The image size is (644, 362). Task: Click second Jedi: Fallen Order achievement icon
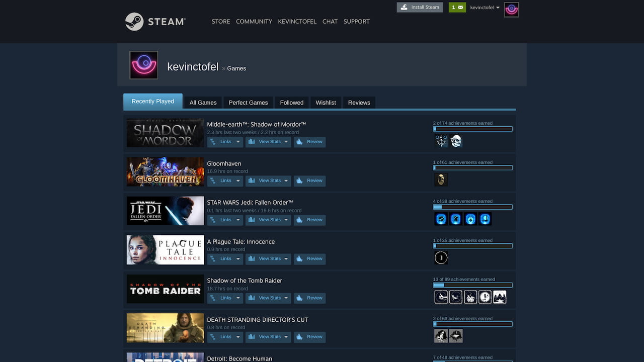[x=456, y=219]
